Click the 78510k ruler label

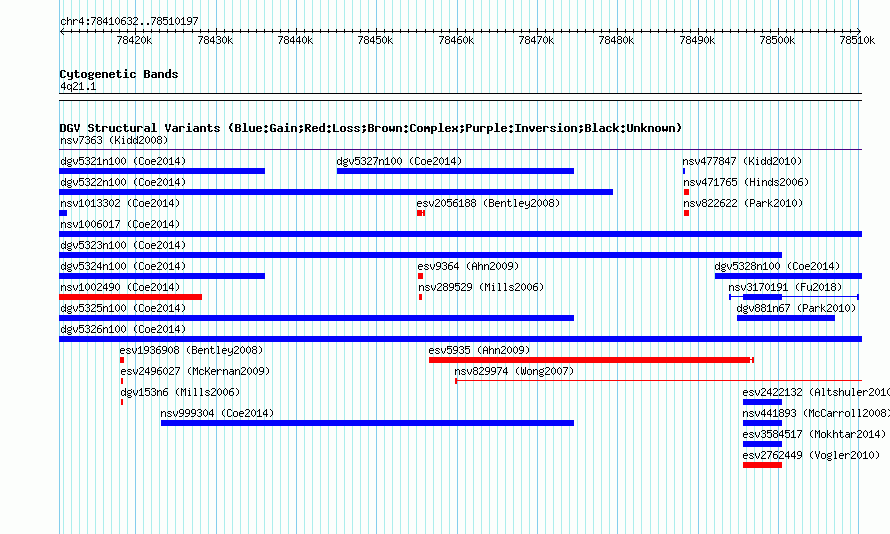[858, 40]
